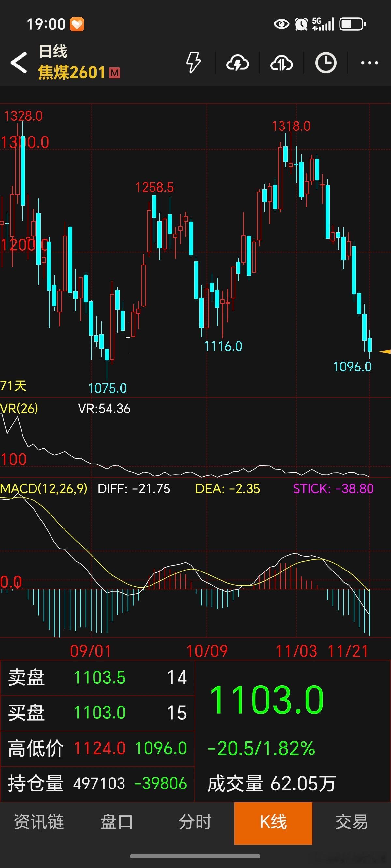
Task: Tap the large 1103.0 latest price
Action: (x=266, y=700)
